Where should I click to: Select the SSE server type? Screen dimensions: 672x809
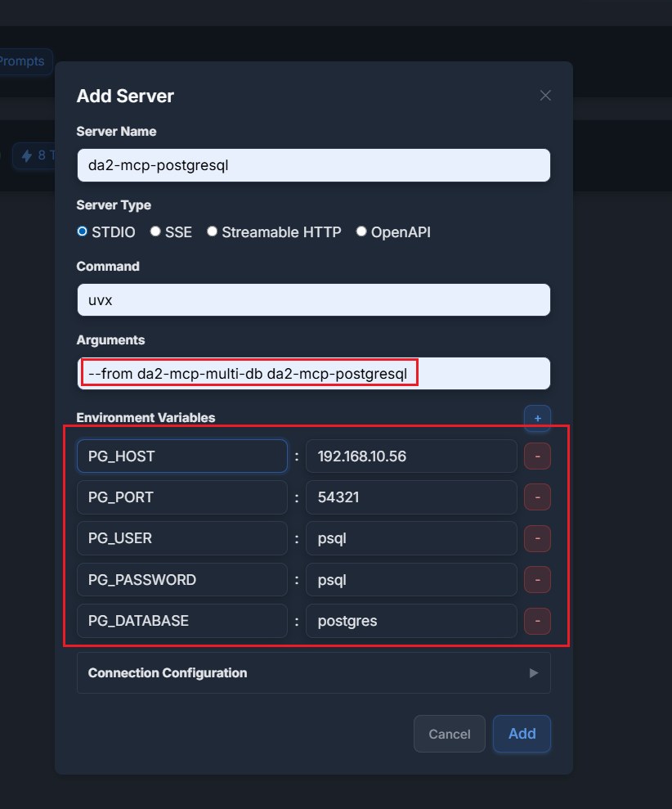[x=155, y=232]
